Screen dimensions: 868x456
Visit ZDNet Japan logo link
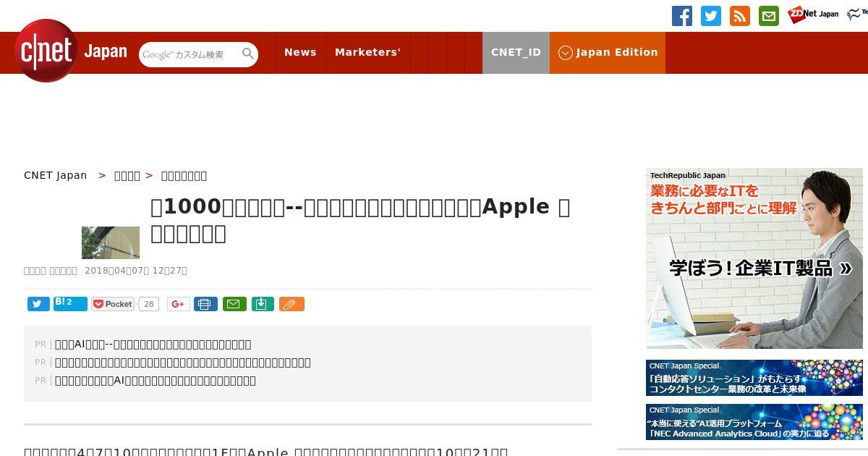(x=813, y=14)
